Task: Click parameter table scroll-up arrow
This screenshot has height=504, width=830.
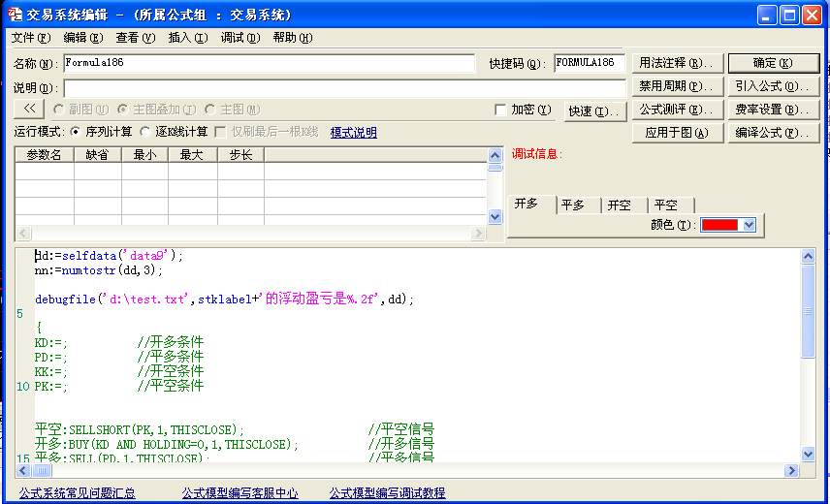Action: click(x=495, y=154)
